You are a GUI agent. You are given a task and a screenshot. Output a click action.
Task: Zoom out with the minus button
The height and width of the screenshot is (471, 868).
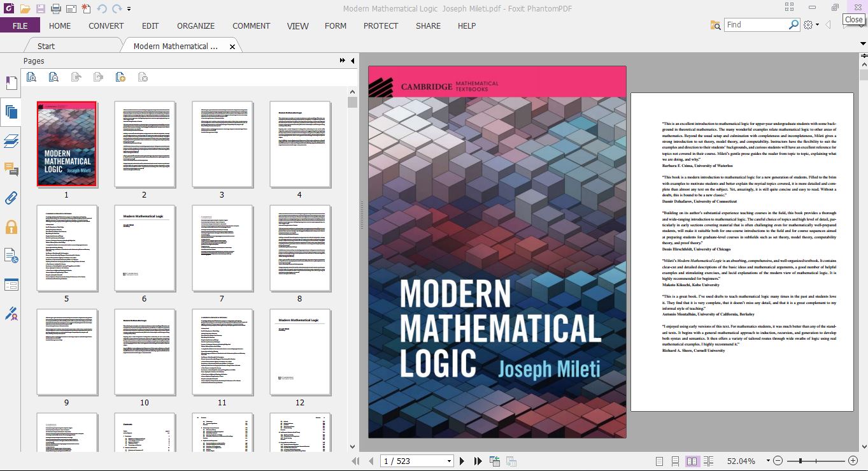click(x=777, y=461)
